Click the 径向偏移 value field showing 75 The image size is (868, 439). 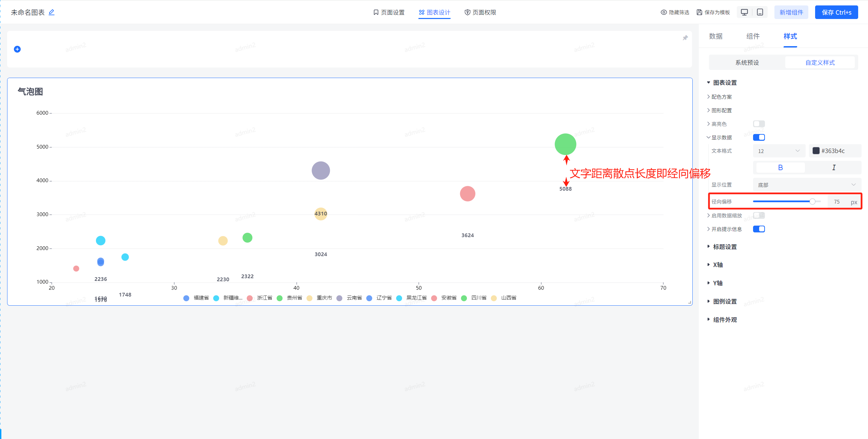(837, 202)
